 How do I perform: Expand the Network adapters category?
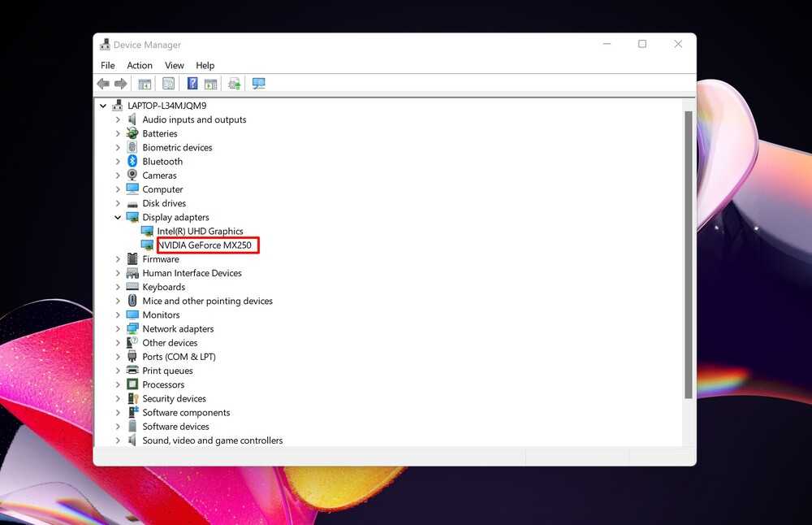point(118,329)
